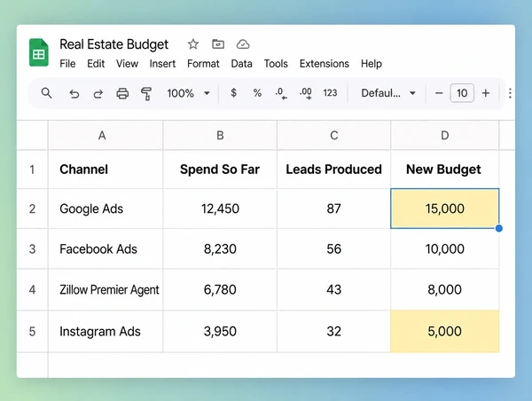Select the Zillow Premier Agent cell
This screenshot has width=532, height=401.
click(x=106, y=289)
